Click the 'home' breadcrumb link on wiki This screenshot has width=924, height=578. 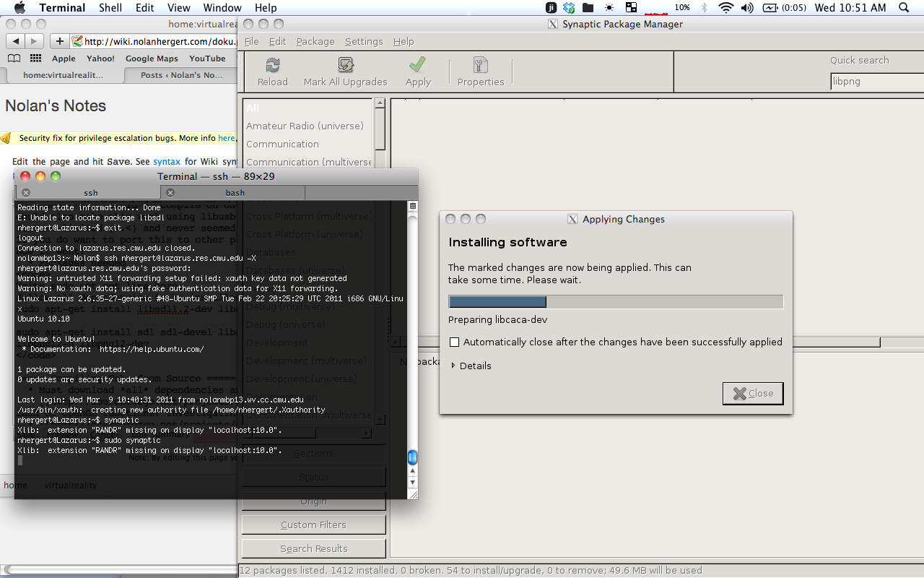coord(15,485)
